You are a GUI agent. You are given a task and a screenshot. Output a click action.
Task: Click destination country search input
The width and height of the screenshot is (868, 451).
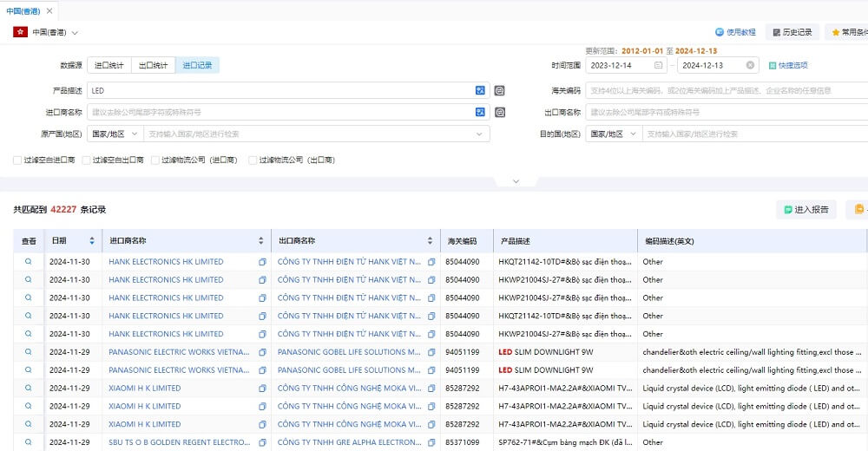click(x=755, y=134)
